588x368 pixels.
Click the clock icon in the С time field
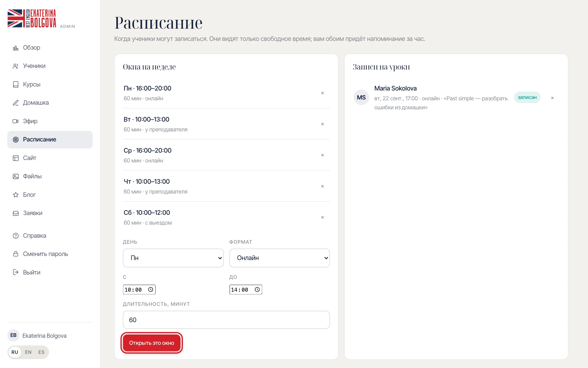pos(151,289)
